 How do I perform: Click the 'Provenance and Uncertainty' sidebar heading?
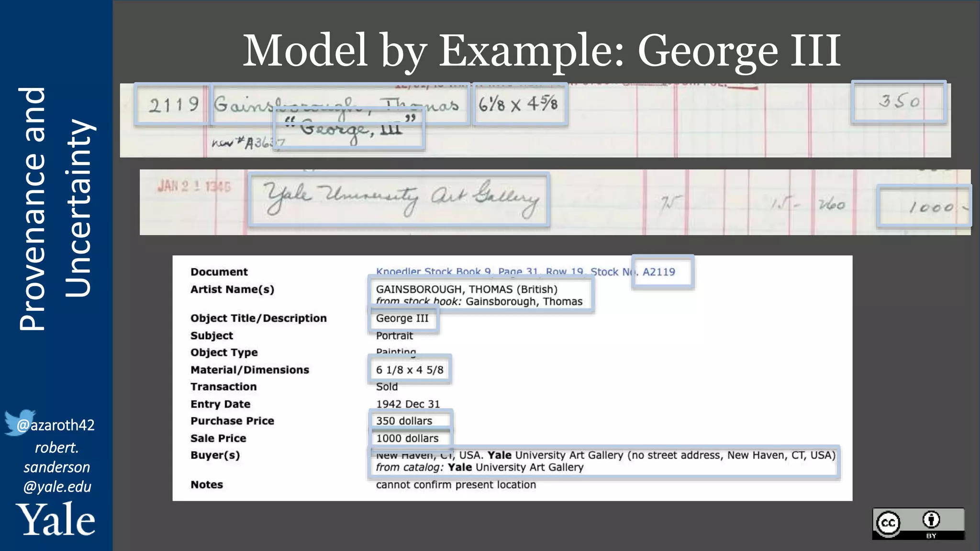56,209
